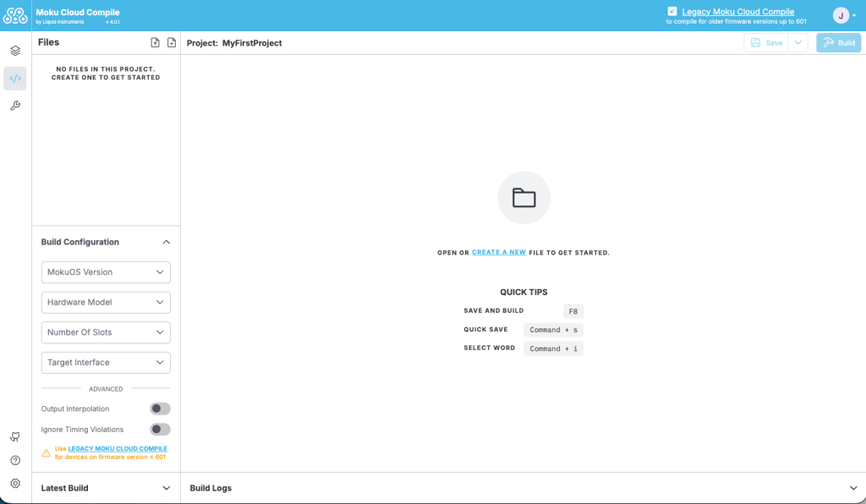
Task: Select the code editor sidebar icon
Action: click(x=15, y=79)
